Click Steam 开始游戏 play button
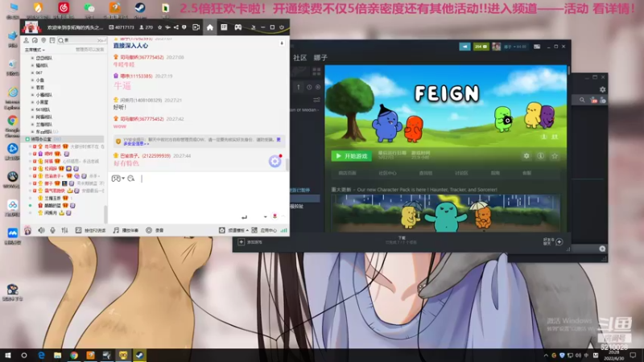Image resolution: width=644 pixels, height=362 pixels. pos(352,156)
